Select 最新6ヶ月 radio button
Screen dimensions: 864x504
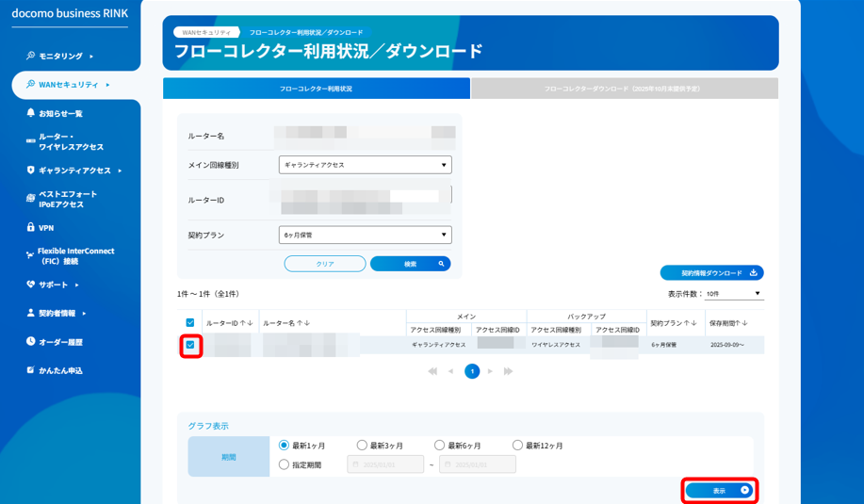pos(439,445)
